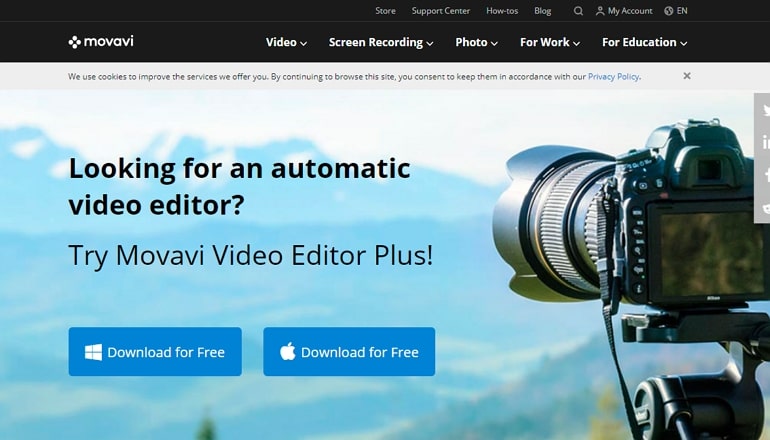Download for Free for Windows
This screenshot has height=440, width=770.
(155, 352)
